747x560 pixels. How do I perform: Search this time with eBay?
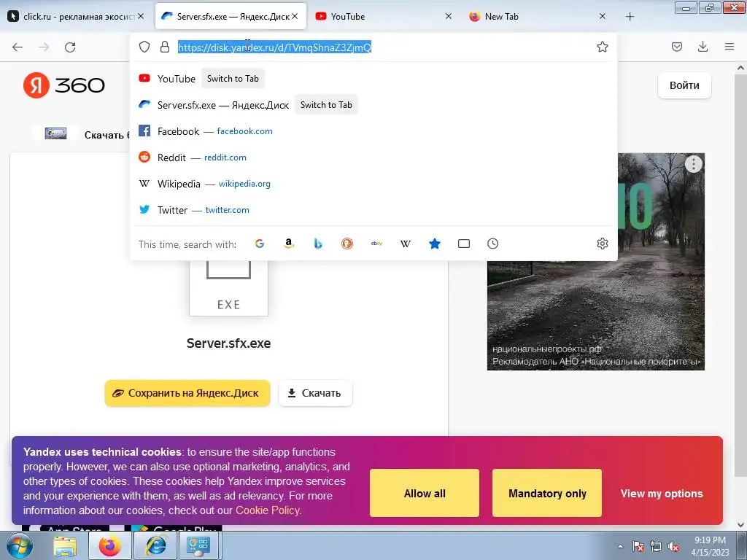376,244
